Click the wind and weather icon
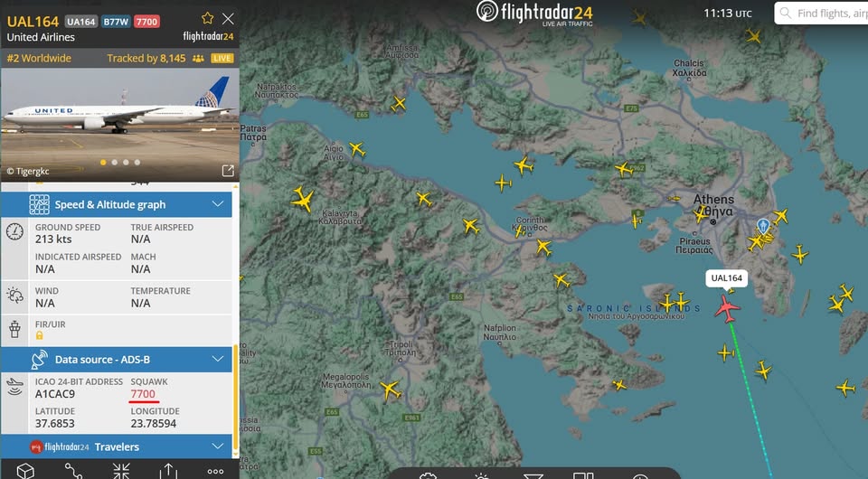The width and height of the screenshot is (868, 479). (15, 295)
